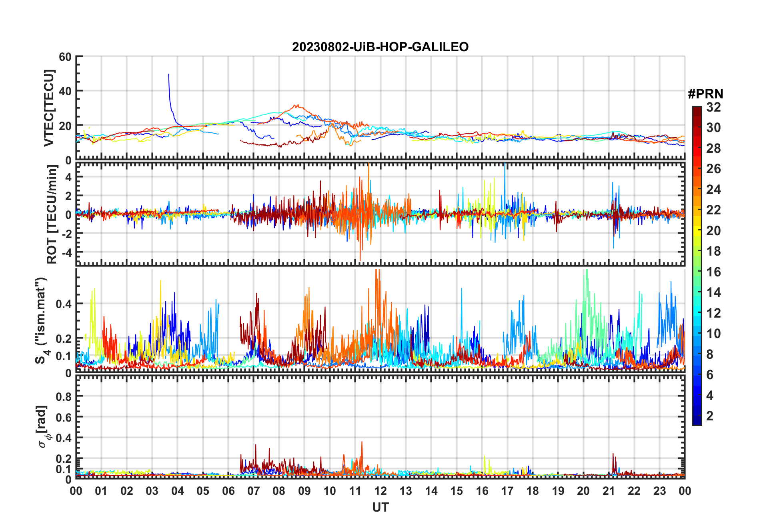This screenshot has height=532, width=761.
Task: Click the 60 tick on the VTEC axis
Action: [x=65, y=57]
